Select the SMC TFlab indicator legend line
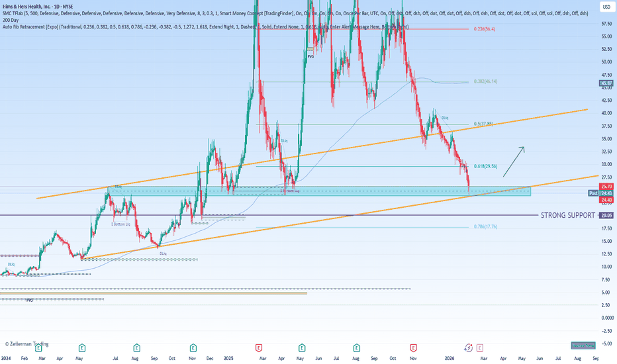617x364 pixels. click(295, 13)
